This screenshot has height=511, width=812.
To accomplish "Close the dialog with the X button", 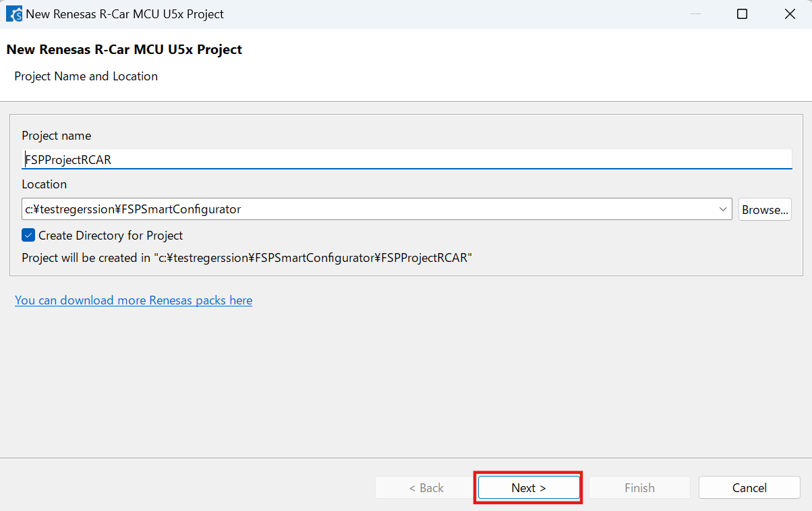I will tap(788, 14).
